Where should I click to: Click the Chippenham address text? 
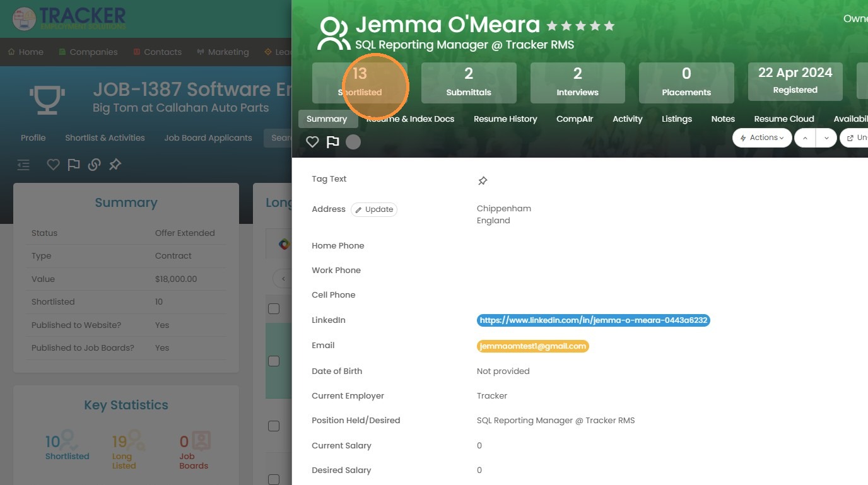coord(504,209)
